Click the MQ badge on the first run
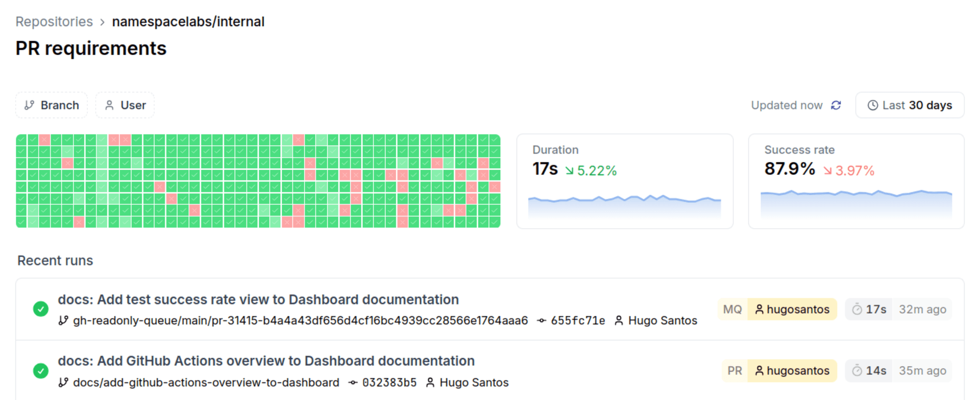Viewport: 980px width, 400px height. (x=732, y=309)
